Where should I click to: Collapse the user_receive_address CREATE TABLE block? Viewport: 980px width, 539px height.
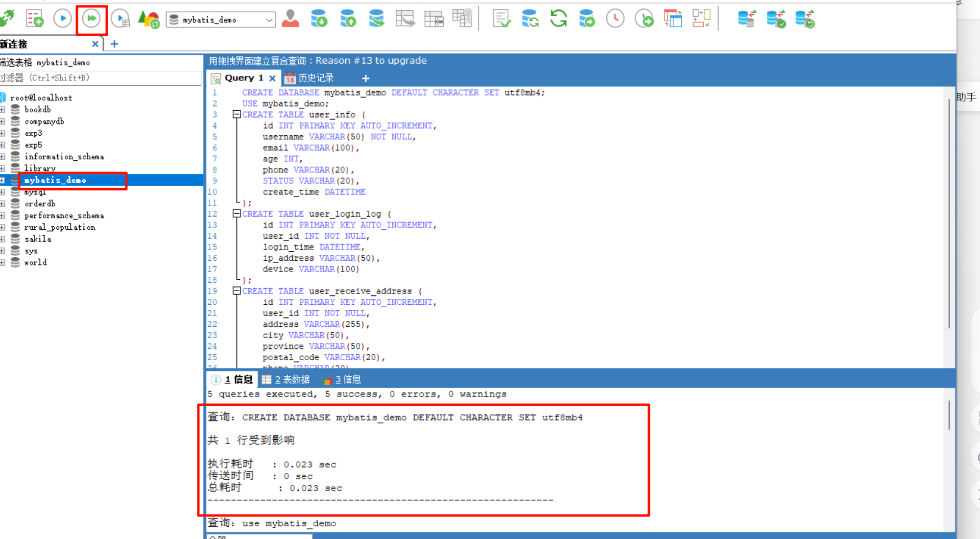point(237,291)
